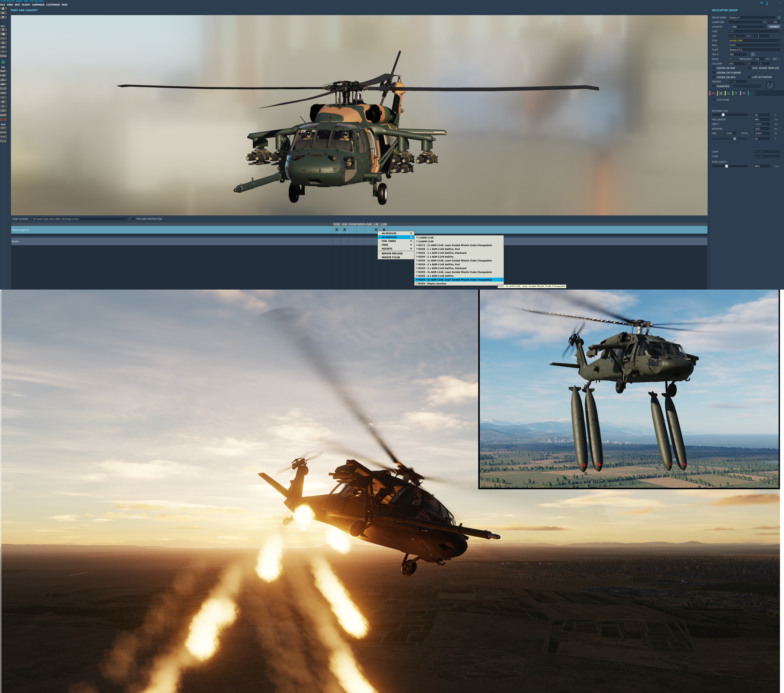Enable the Hidden on Map checkbox
Screen dimensions: 784x693
click(x=713, y=68)
